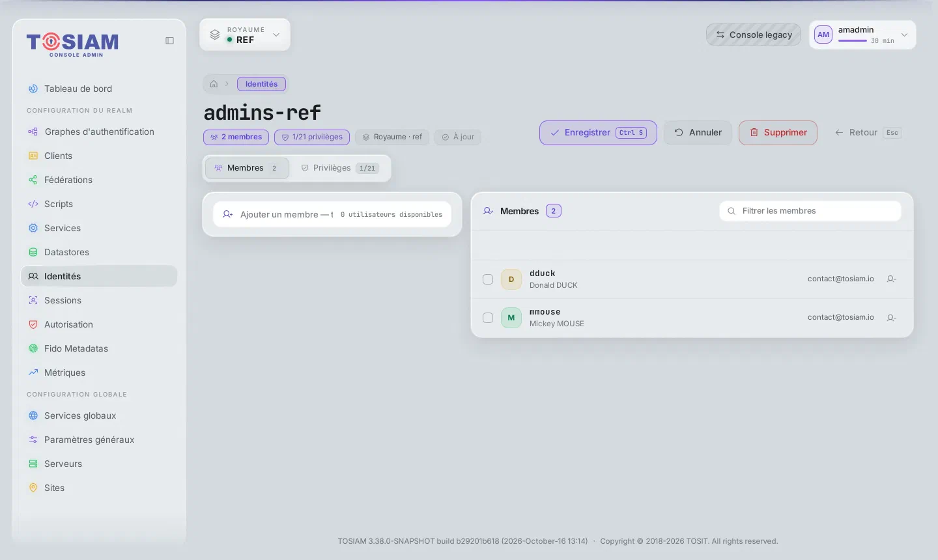Select the mmouse member checkbox
Image resolution: width=938 pixels, height=560 pixels.
pyautogui.click(x=488, y=318)
